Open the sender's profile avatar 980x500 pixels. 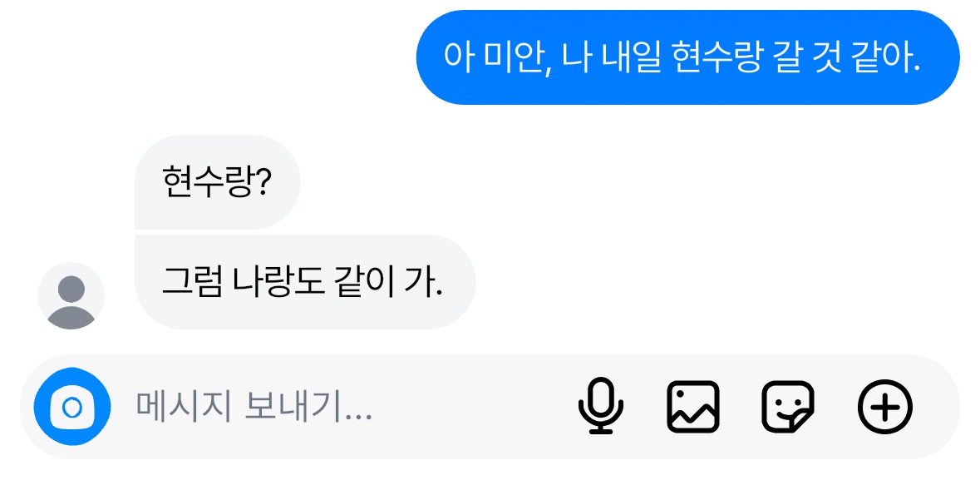pos(71,295)
